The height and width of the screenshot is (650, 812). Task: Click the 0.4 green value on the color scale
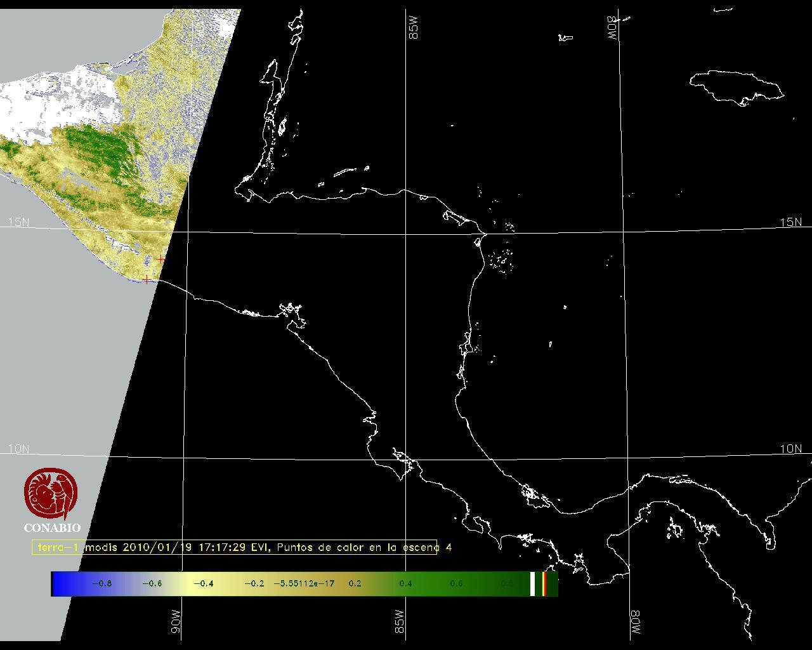(x=405, y=583)
